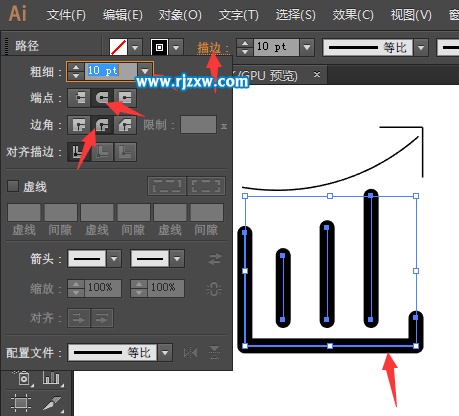Image resolution: width=459 pixels, height=416 pixels.
Task: Flip profile along icon
Action: 190,353
